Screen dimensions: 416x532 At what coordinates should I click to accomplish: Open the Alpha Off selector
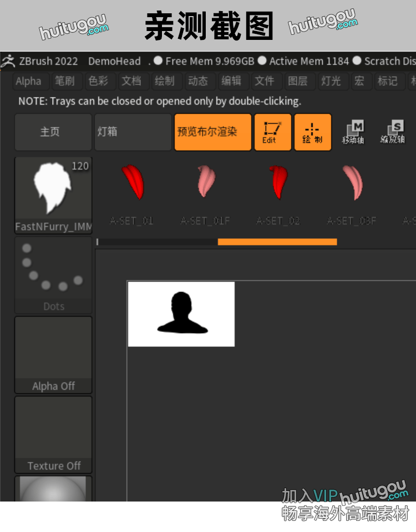pos(53,355)
